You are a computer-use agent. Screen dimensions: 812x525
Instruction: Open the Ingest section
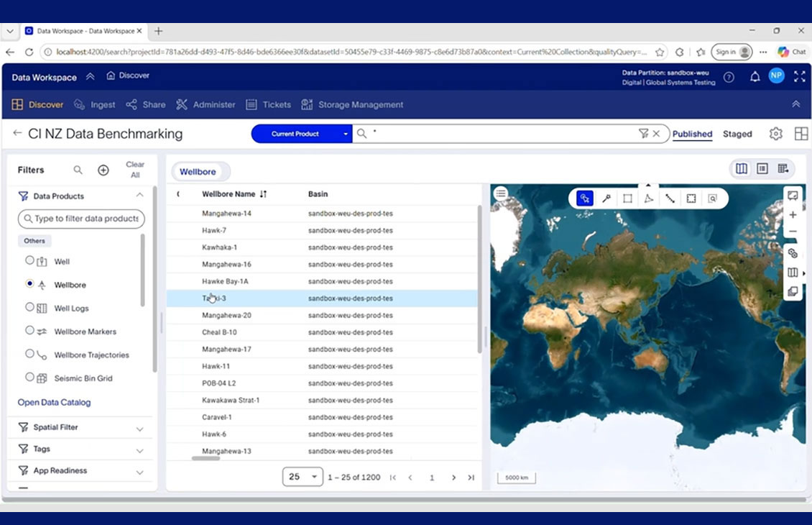point(95,105)
